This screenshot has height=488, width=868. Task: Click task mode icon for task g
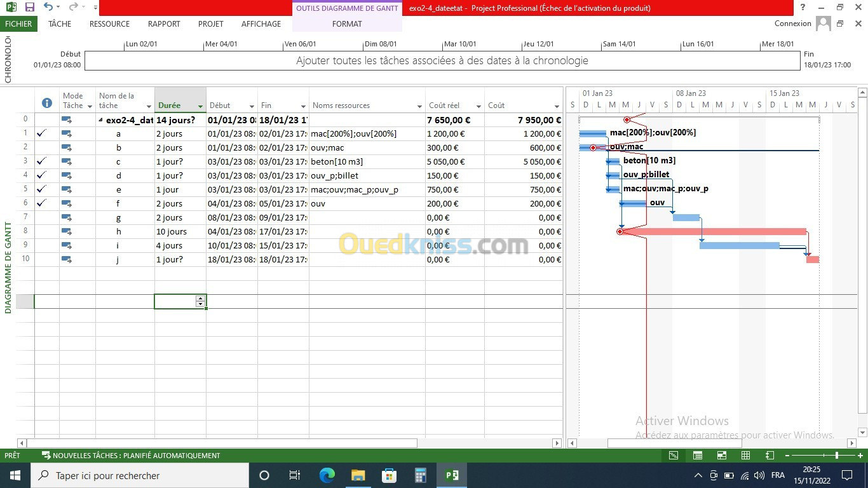click(67, 218)
